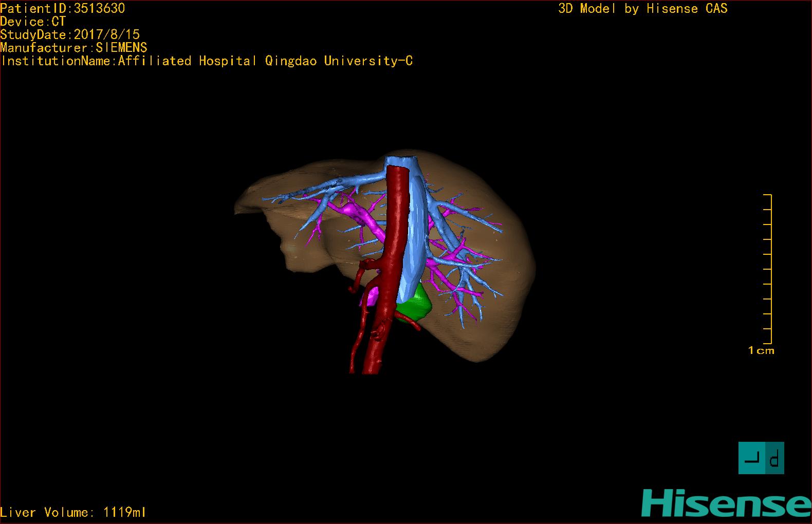Click the "Liver Volume: 1119ml" readout
This screenshot has height=524, width=812.
click(73, 512)
